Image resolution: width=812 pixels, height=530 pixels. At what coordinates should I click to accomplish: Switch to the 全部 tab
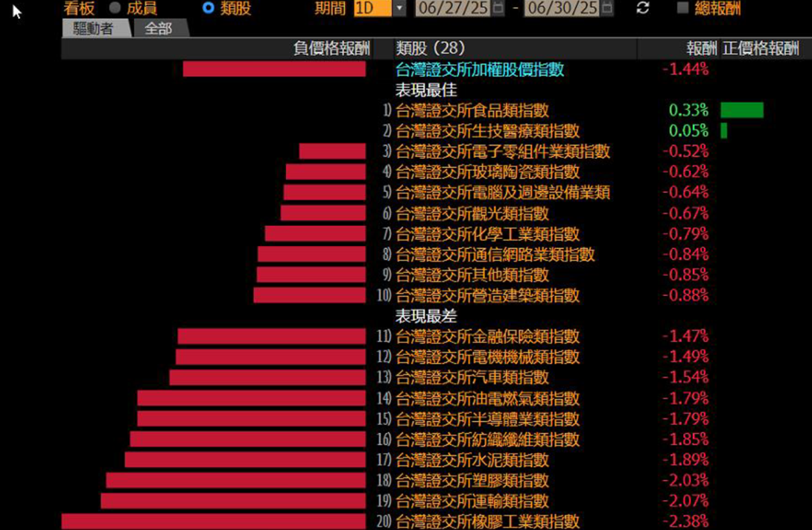click(159, 28)
